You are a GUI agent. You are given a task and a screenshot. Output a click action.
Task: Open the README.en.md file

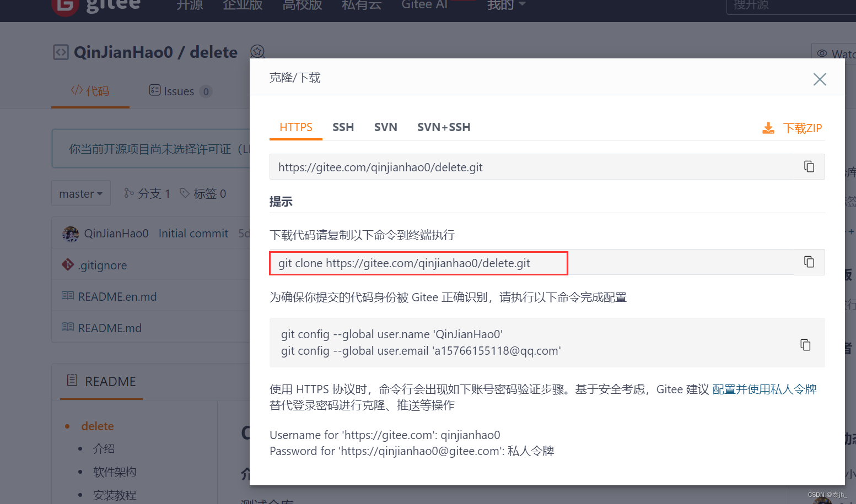pos(117,297)
